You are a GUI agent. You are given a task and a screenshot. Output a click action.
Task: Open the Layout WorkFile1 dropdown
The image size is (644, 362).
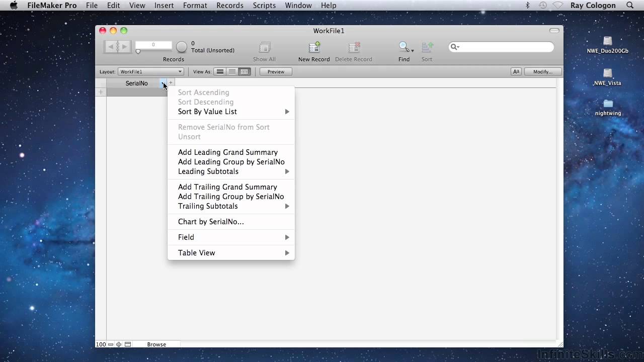pos(151,72)
